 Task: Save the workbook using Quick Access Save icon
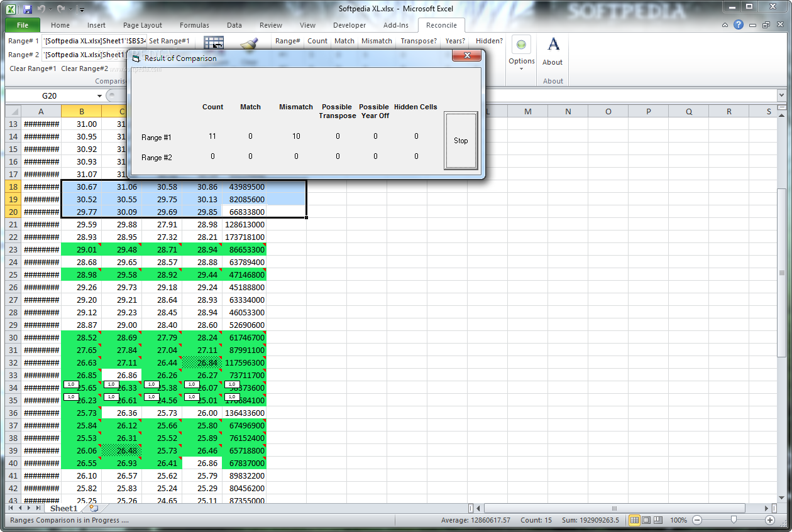pos(27,9)
